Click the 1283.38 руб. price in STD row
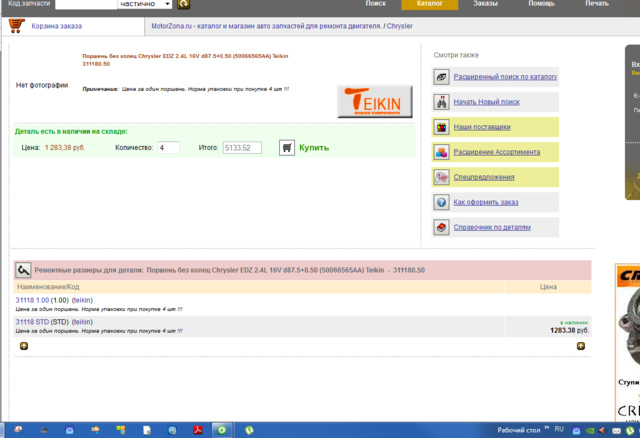 pyautogui.click(x=569, y=330)
